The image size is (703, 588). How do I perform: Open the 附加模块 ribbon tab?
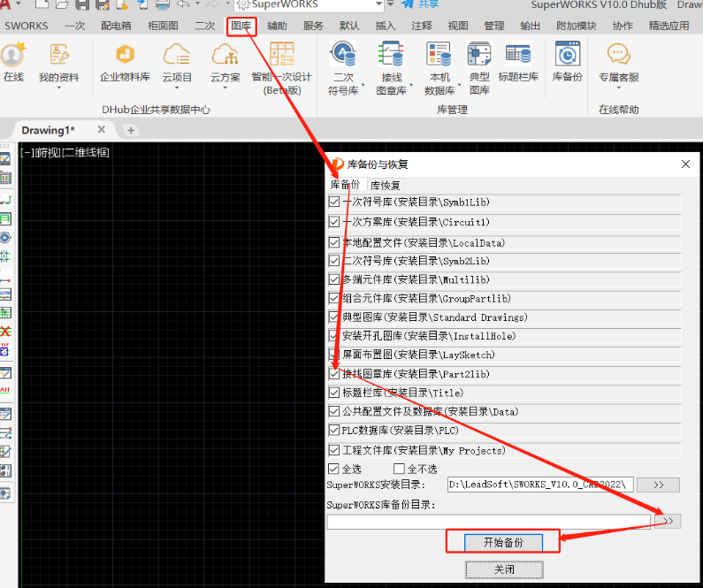point(577,26)
